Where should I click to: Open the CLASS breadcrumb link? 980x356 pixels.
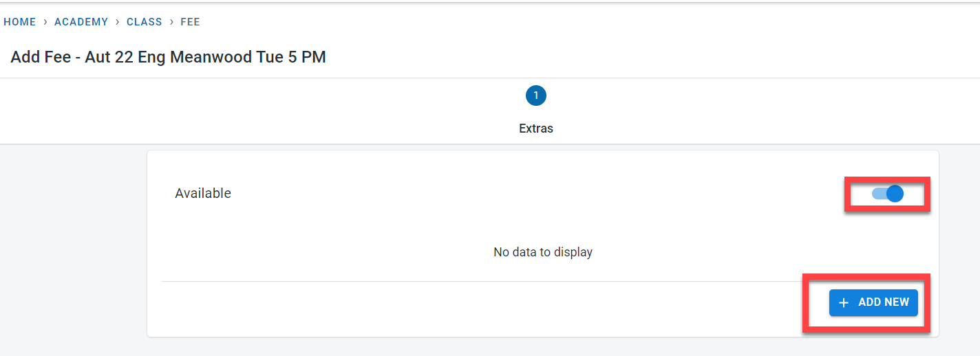click(145, 22)
